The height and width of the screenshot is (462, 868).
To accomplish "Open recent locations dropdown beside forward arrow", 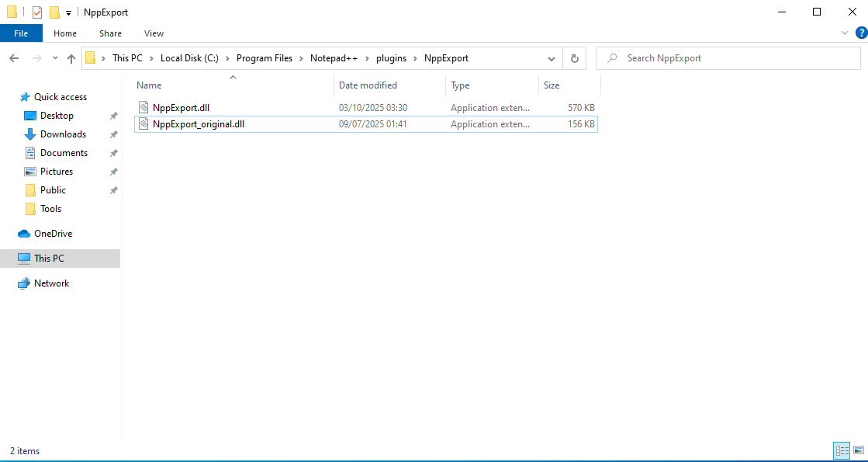I will 54,57.
